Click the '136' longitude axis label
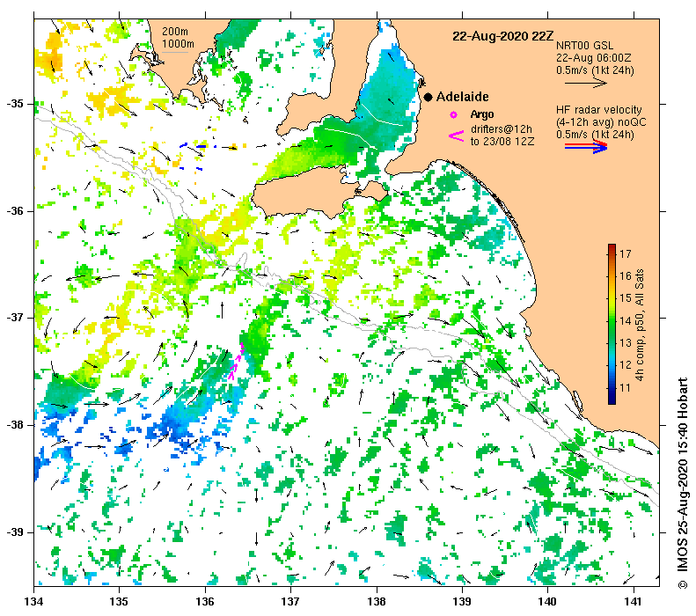This screenshot has height=616, width=696. pyautogui.click(x=205, y=602)
